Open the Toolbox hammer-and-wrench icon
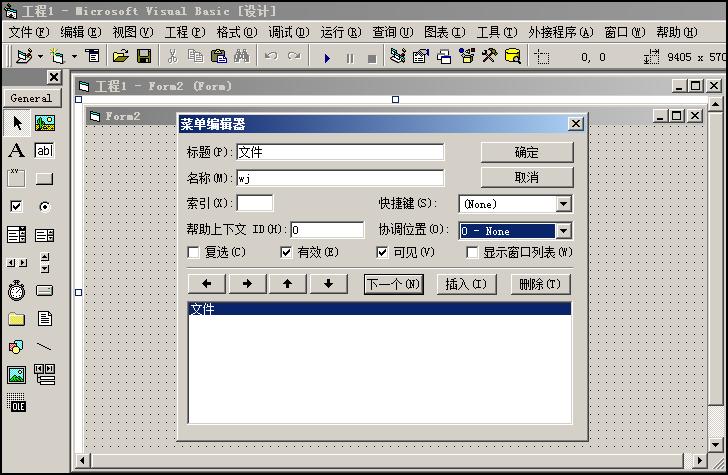Image resolution: width=728 pixels, height=475 pixels. pyautogui.click(x=489, y=56)
